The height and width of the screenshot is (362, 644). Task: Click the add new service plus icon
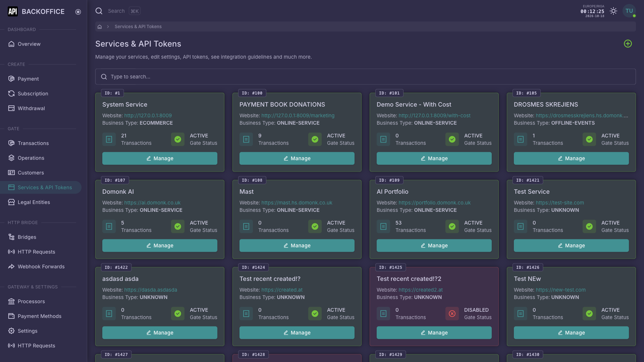pyautogui.click(x=628, y=44)
